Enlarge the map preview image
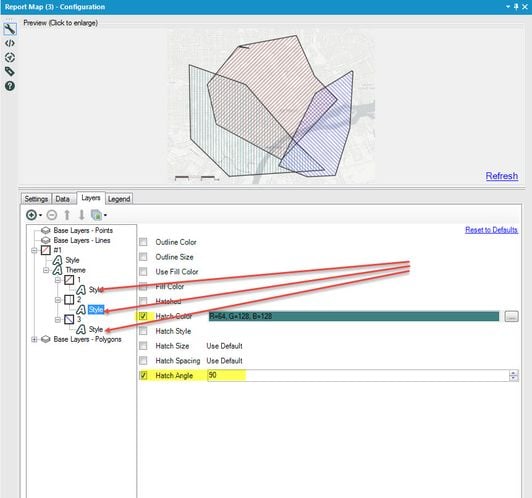The image size is (532, 498). 271,106
